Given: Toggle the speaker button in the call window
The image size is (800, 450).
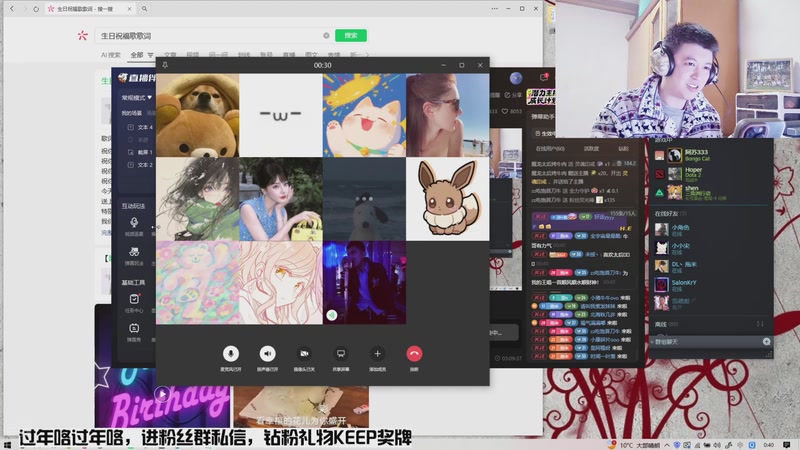Looking at the screenshot, I should coord(267,354).
